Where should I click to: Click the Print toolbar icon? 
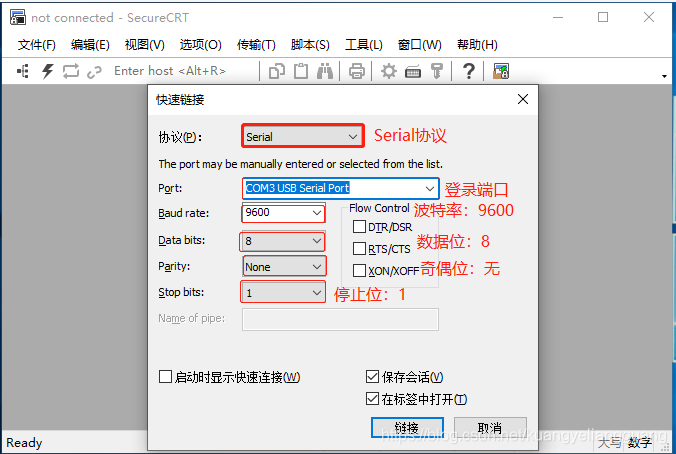coord(357,71)
